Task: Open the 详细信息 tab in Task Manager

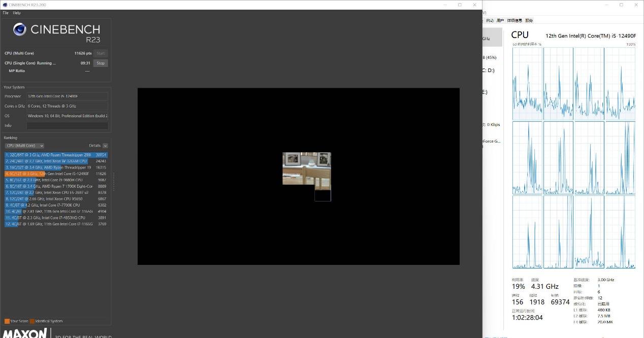Action: (514, 20)
